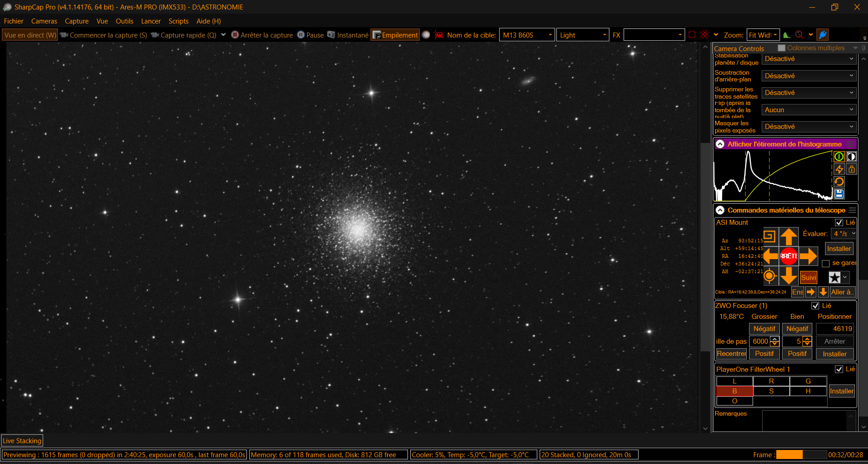Open the Flip dropdown showing Aucun

[x=809, y=110]
